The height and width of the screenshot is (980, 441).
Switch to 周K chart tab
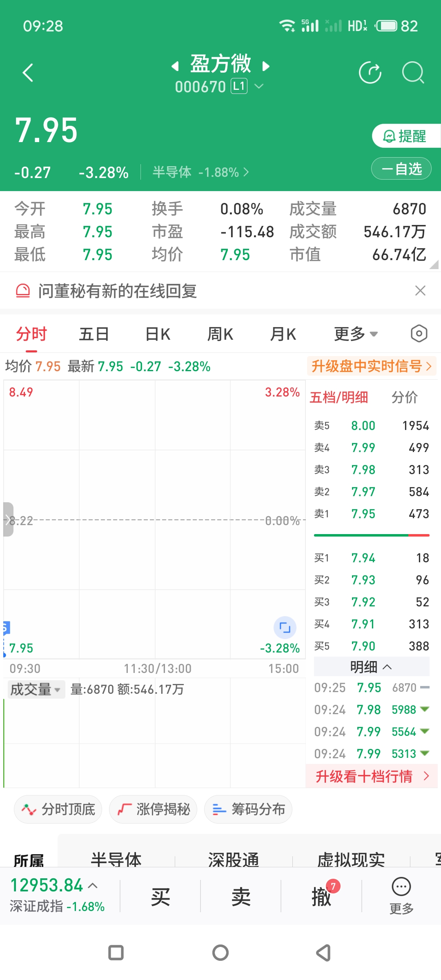click(220, 334)
